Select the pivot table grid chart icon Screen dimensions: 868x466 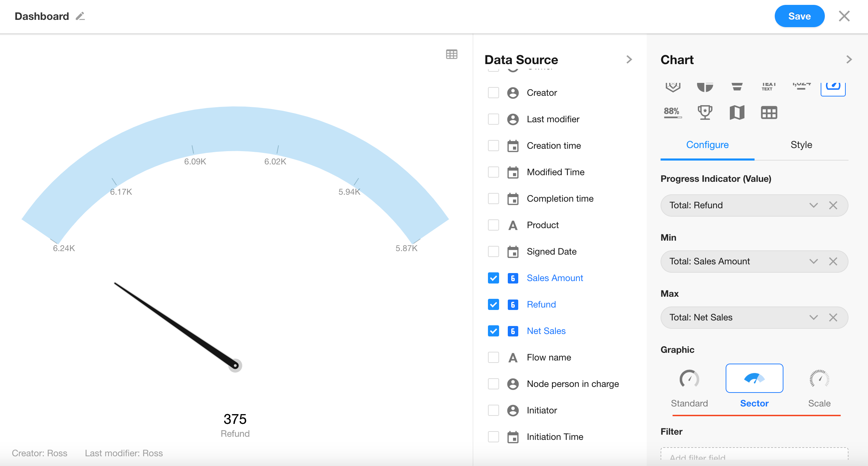(769, 112)
